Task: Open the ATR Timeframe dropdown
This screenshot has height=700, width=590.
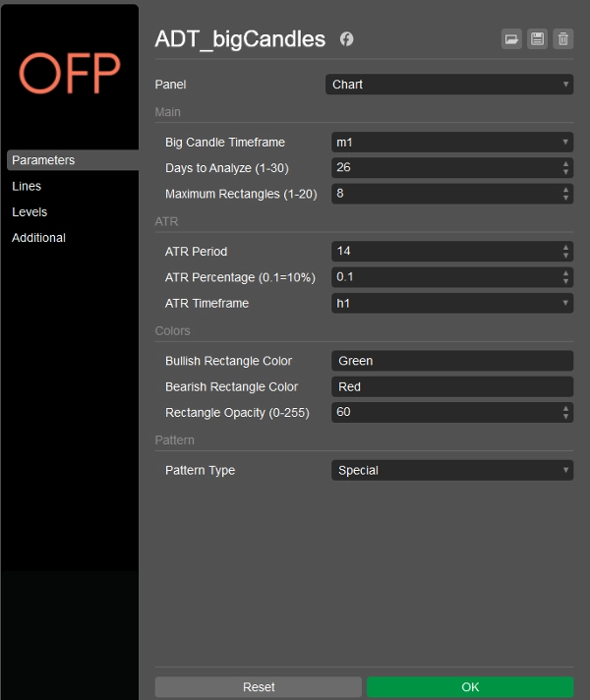Action: (x=452, y=303)
